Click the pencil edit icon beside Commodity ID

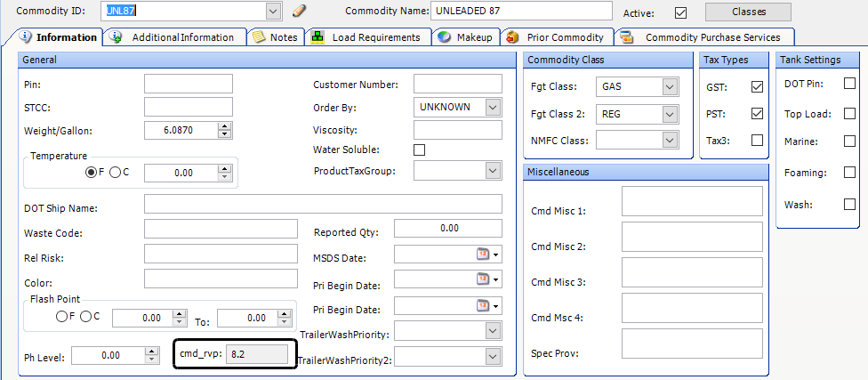point(299,11)
